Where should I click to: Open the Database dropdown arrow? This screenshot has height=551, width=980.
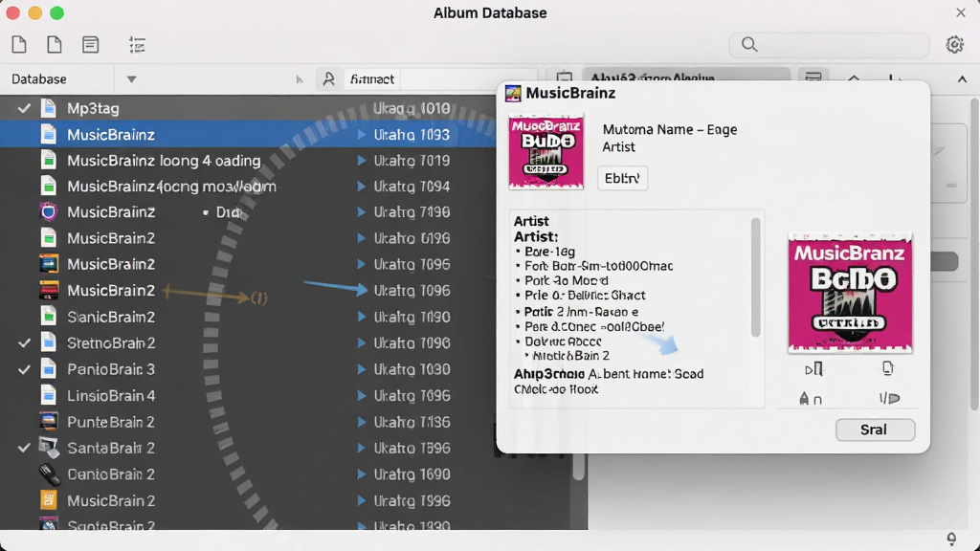(x=131, y=79)
